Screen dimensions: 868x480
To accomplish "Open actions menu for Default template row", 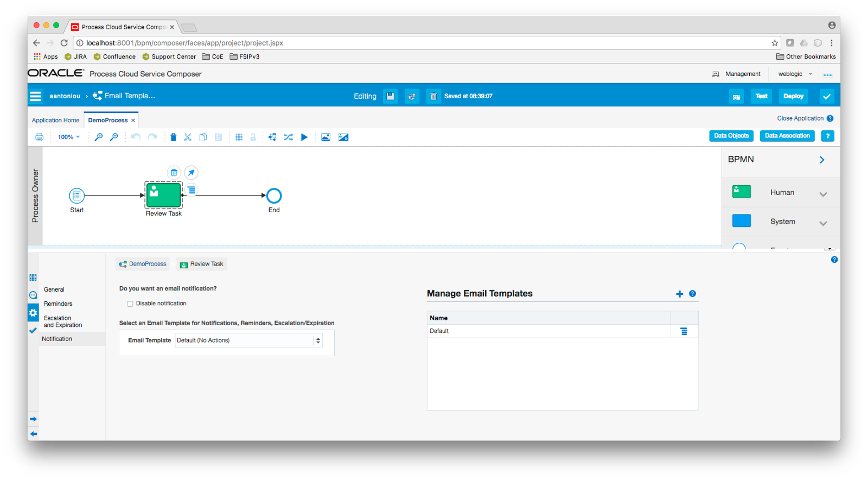I will coord(684,331).
